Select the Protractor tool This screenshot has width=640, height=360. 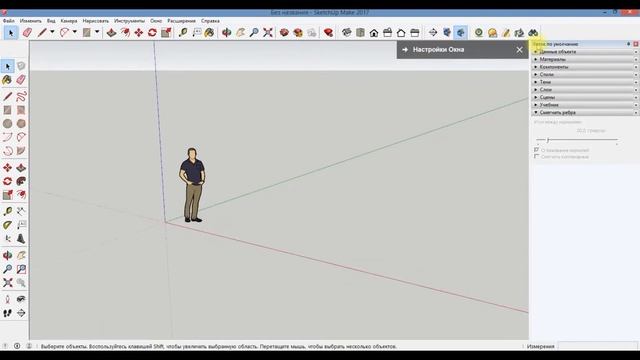tap(7, 225)
